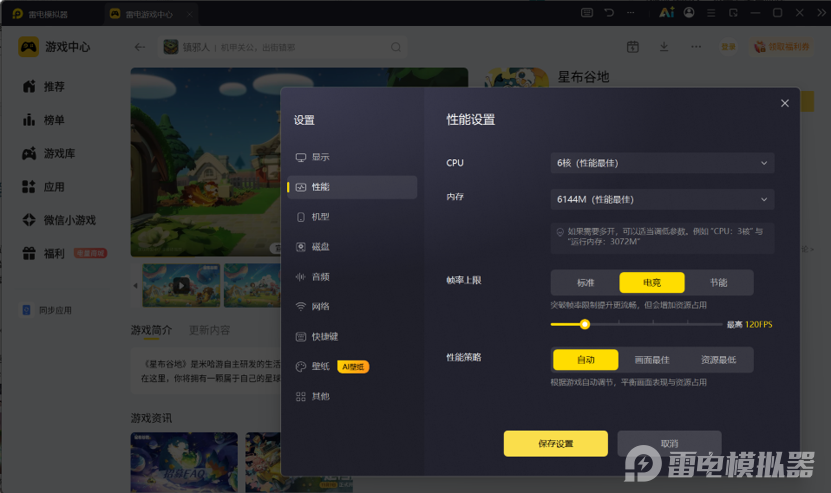The image size is (831, 493).
Task: Open 应用 apps in the sidebar
Action: (44, 187)
